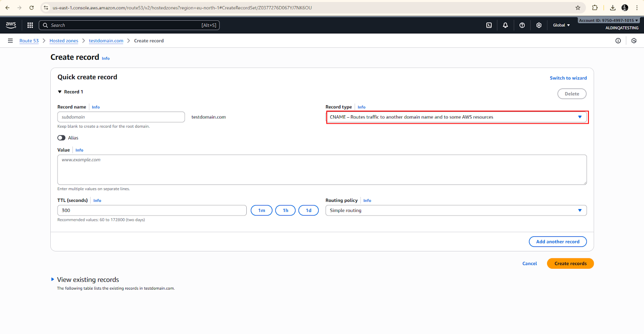The width and height of the screenshot is (644, 334).
Task: Open the Global region selector
Action: pos(561,25)
